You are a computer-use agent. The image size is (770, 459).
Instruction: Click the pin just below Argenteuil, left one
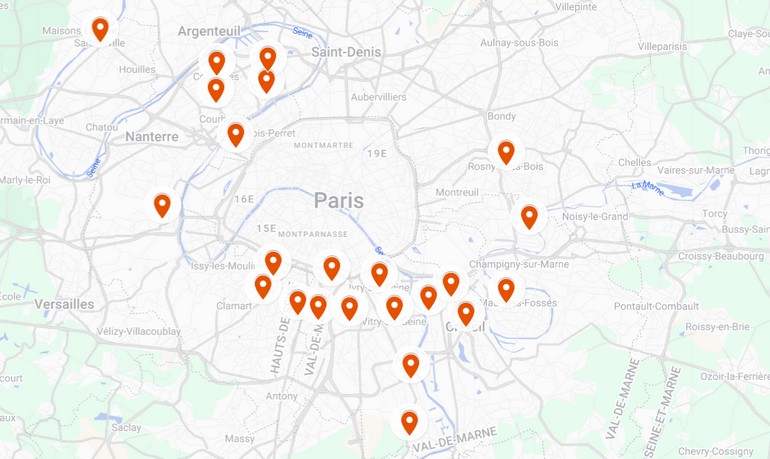pos(217,63)
